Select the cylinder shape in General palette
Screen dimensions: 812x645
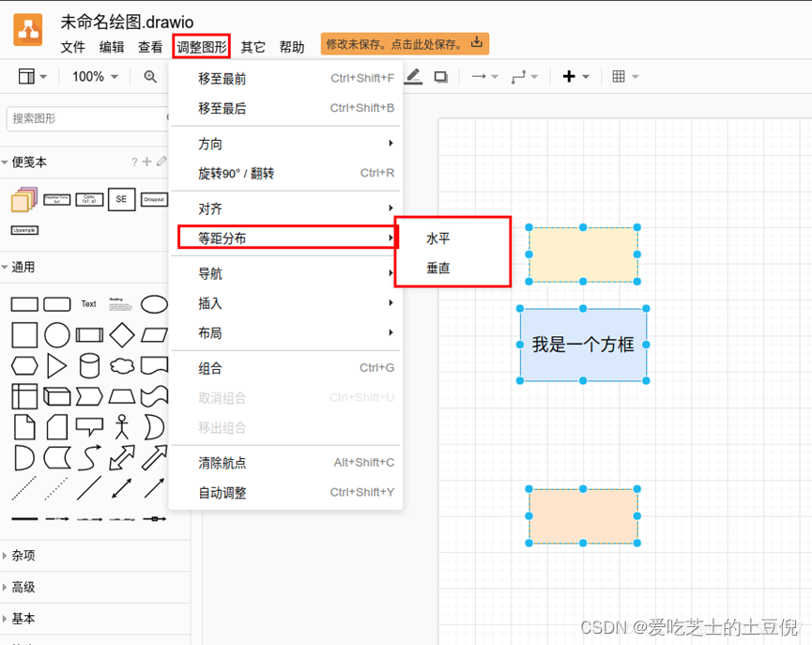coord(89,366)
